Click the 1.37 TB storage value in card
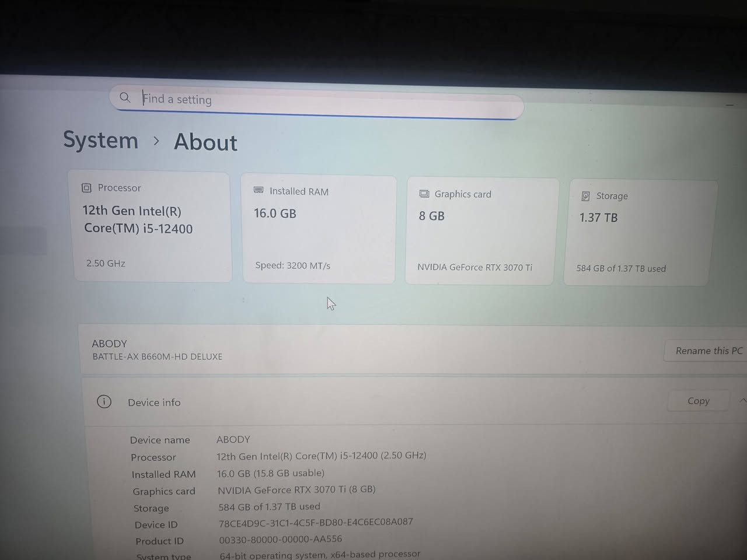 [598, 218]
